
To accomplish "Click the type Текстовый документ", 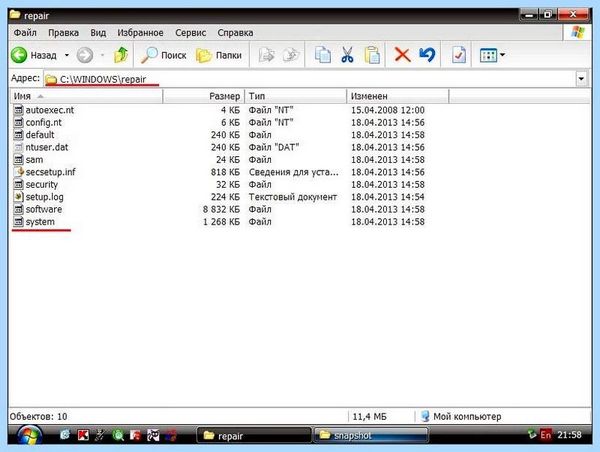I will (x=293, y=197).
